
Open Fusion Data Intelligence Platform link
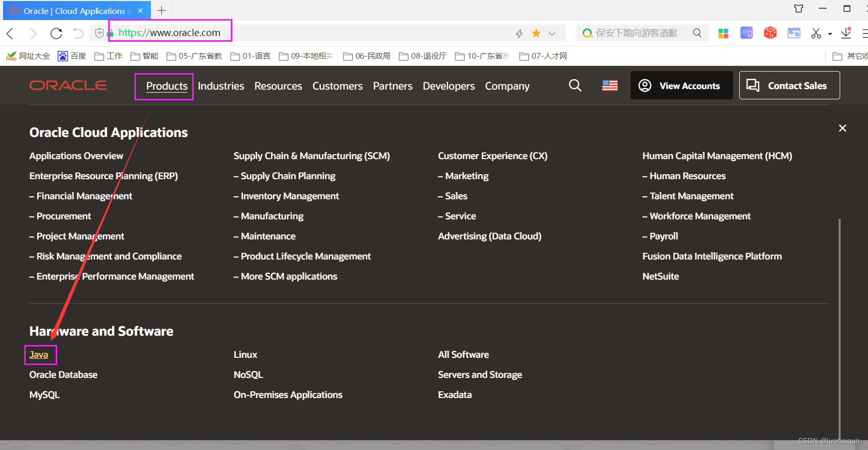(712, 256)
